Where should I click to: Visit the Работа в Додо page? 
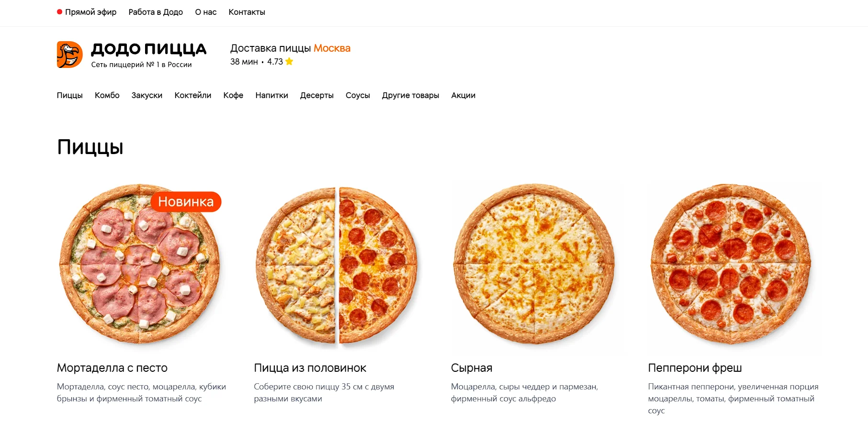pyautogui.click(x=156, y=12)
